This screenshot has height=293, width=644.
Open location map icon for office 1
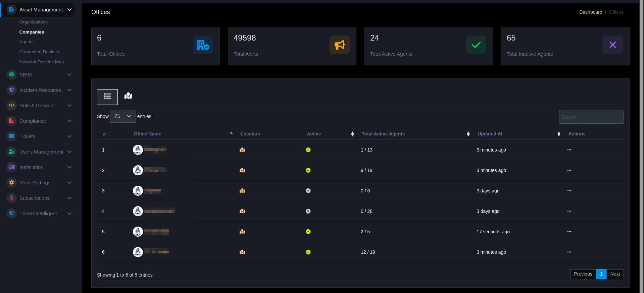pos(242,150)
